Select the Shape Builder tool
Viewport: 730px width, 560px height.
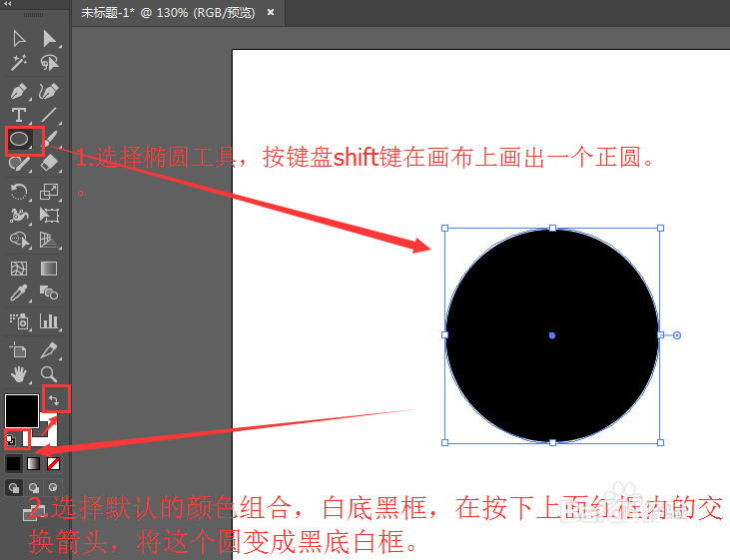pos(19,240)
